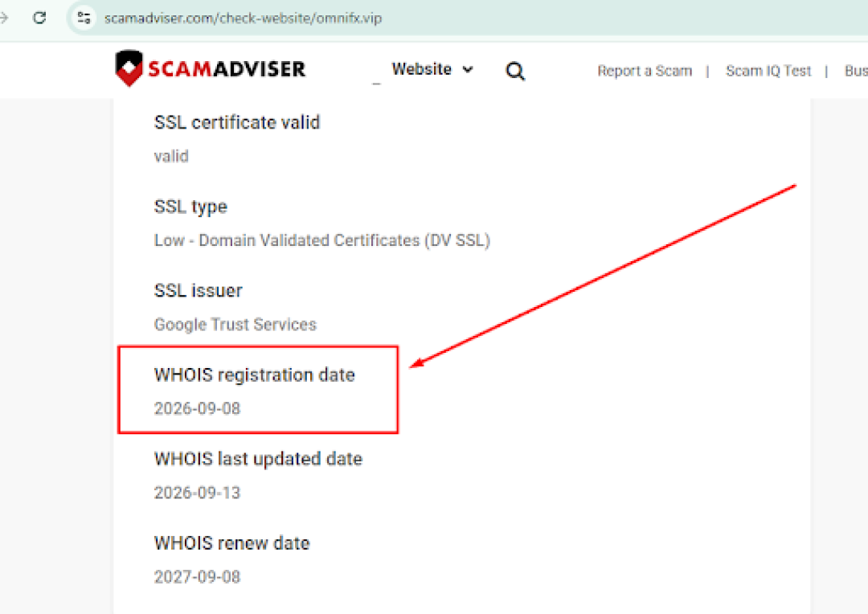The height and width of the screenshot is (614, 868).
Task: Select the 'SSL type' label
Action: click(x=190, y=207)
